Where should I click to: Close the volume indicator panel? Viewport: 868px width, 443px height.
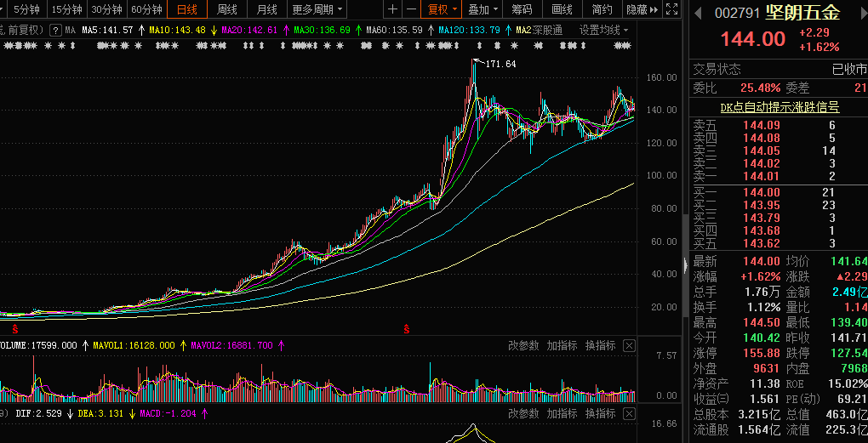(629, 345)
